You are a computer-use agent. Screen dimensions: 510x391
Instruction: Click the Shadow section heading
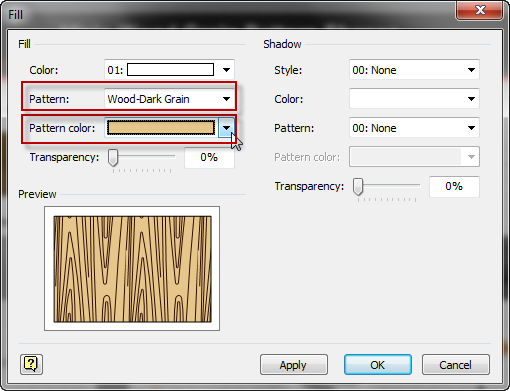click(x=282, y=44)
